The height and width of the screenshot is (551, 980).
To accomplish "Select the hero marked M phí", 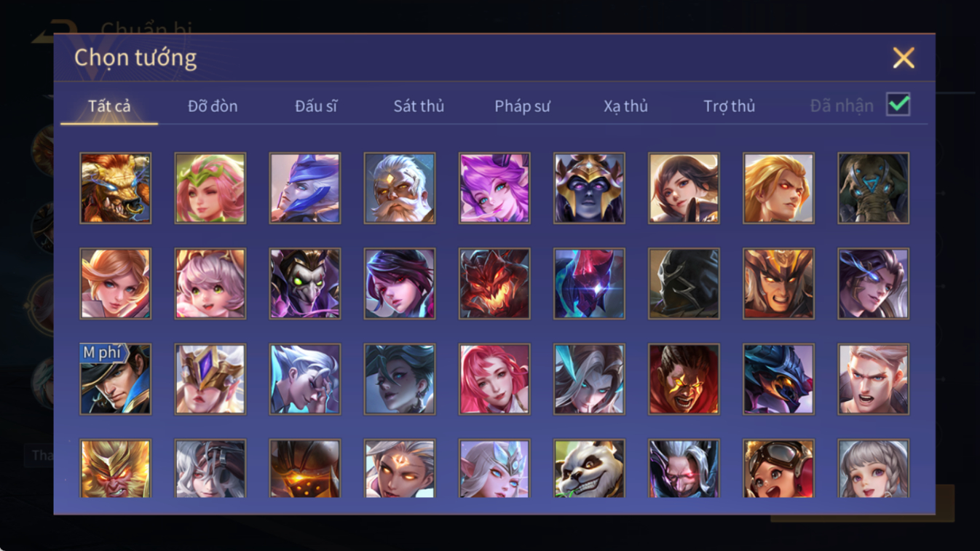I will pyautogui.click(x=116, y=379).
